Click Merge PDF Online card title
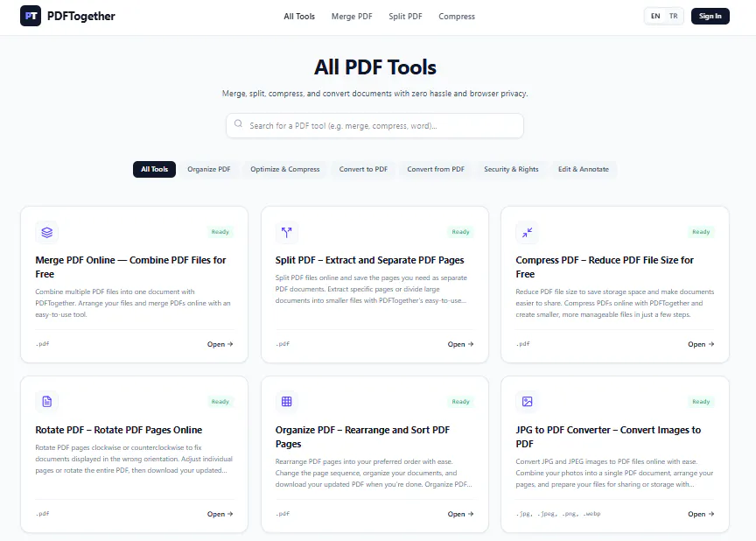The width and height of the screenshot is (756, 541). pyautogui.click(x=130, y=267)
